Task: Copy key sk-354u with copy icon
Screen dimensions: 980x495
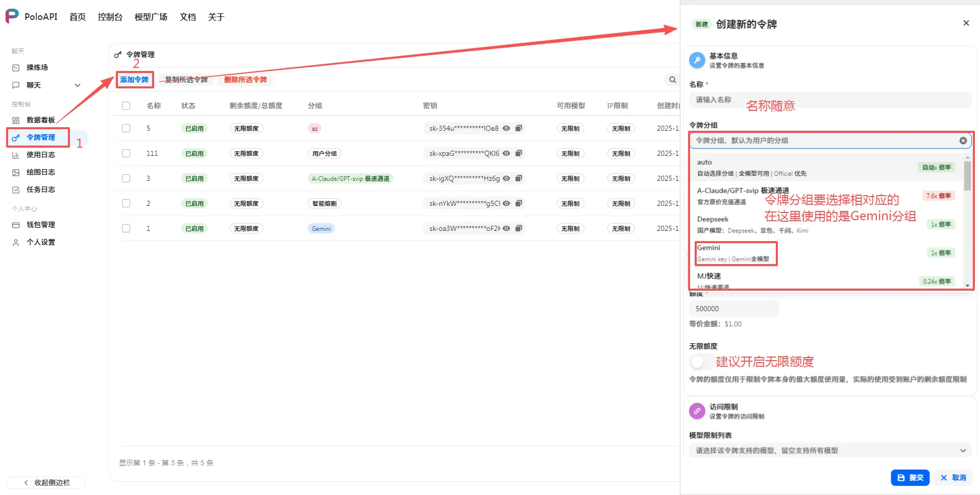Action: tap(519, 128)
